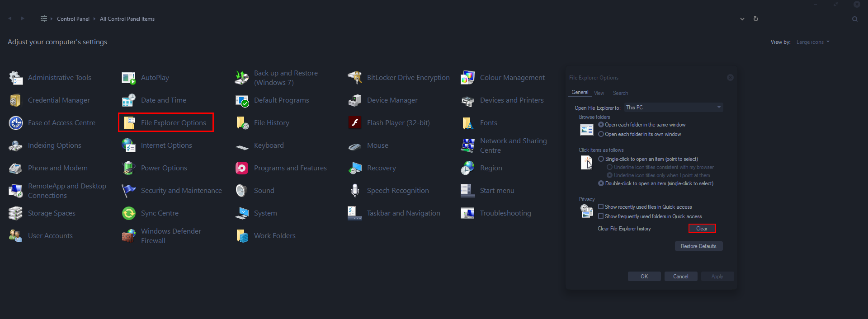Click the Restore Defaults button

[698, 246]
